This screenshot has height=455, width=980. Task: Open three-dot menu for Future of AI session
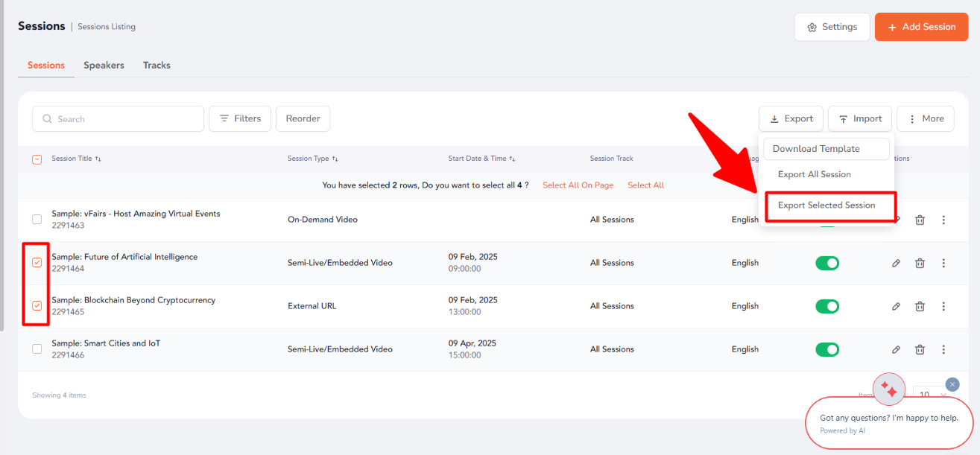click(x=943, y=263)
